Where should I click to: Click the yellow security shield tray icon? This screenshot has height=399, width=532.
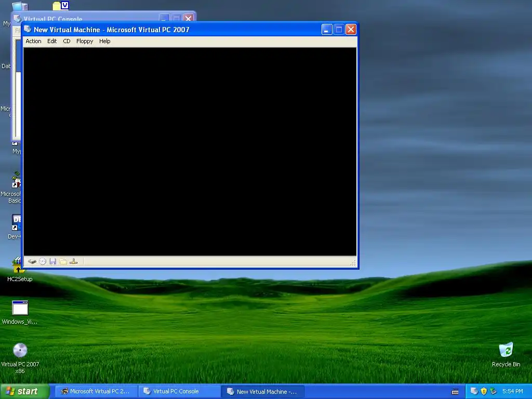point(484,391)
